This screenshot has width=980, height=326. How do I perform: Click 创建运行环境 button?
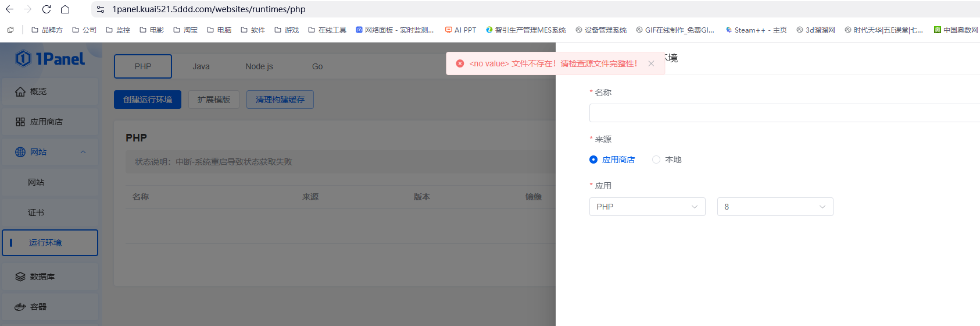pos(148,100)
